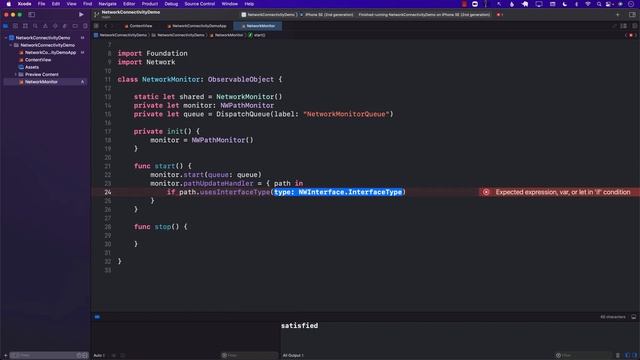Open the Debug navigator icon

coord(65,26)
